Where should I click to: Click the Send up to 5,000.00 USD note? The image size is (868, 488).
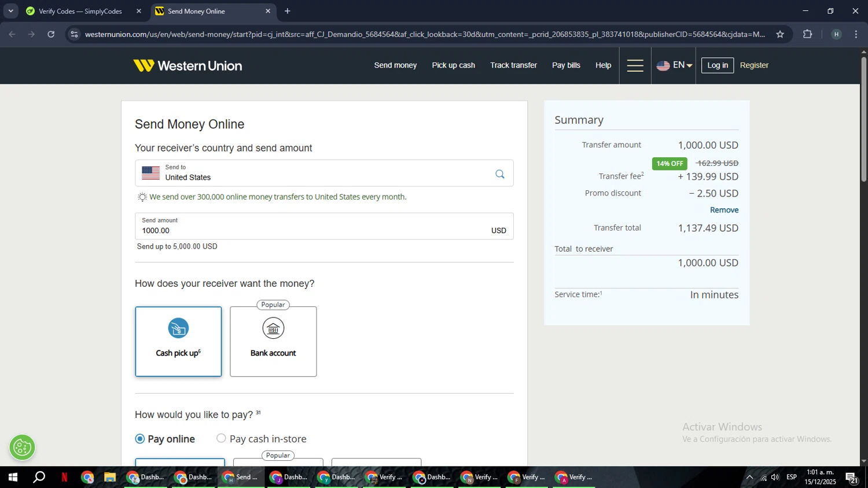177,246
